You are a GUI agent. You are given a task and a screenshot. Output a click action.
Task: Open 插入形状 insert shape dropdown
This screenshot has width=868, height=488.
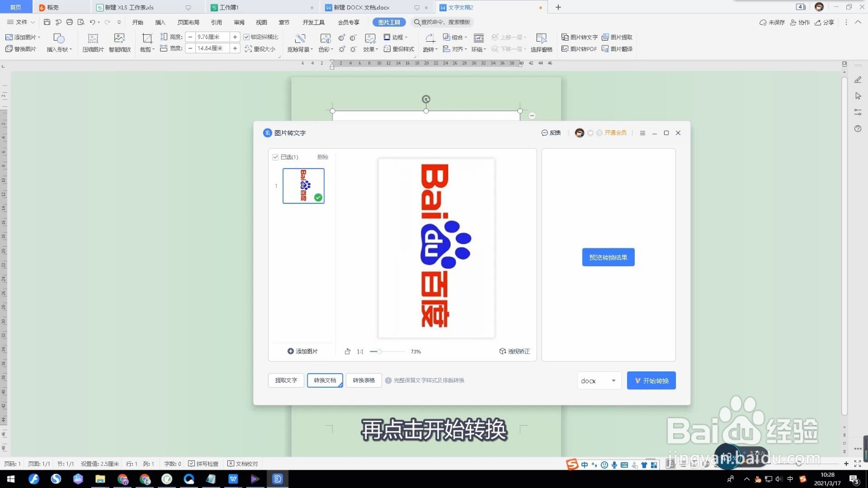pyautogui.click(x=59, y=49)
